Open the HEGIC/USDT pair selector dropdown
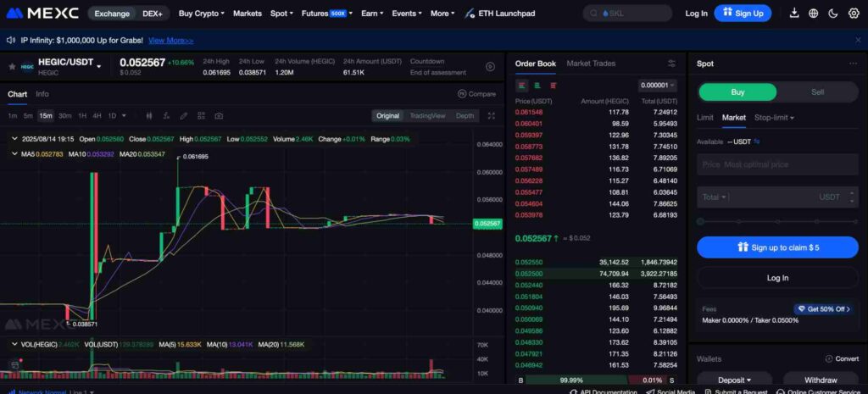868x394 pixels. tap(100, 66)
